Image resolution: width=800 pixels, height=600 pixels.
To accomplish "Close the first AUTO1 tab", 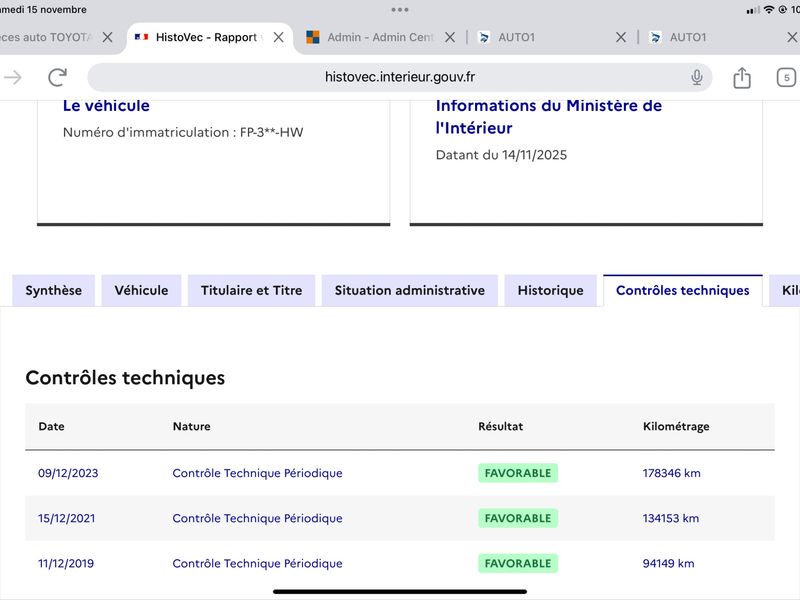I will click(621, 37).
